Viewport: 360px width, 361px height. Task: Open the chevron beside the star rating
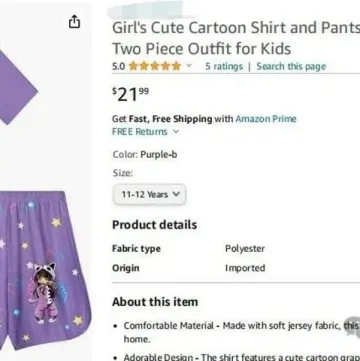pos(189,65)
